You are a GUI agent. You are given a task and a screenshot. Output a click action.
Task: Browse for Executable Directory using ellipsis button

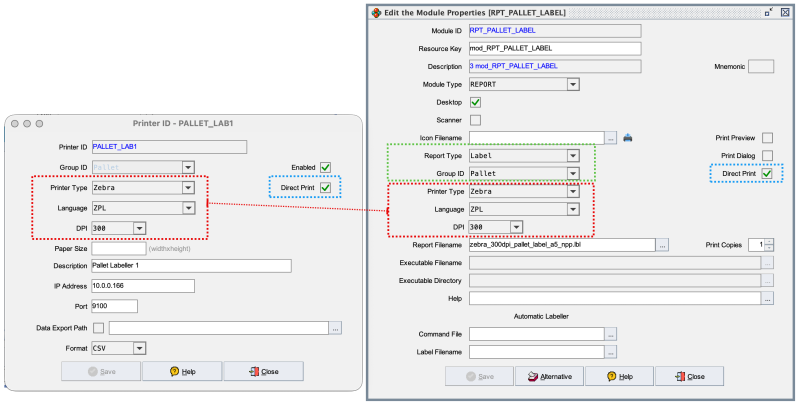pos(767,281)
